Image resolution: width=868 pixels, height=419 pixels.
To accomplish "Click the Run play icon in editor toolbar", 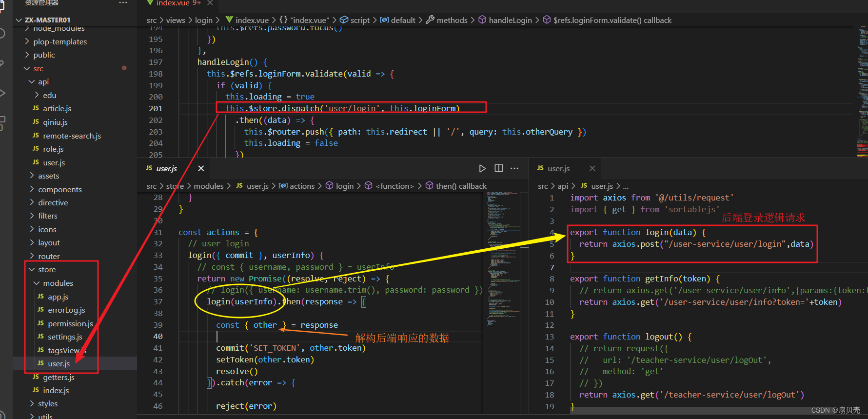I will 482,168.
